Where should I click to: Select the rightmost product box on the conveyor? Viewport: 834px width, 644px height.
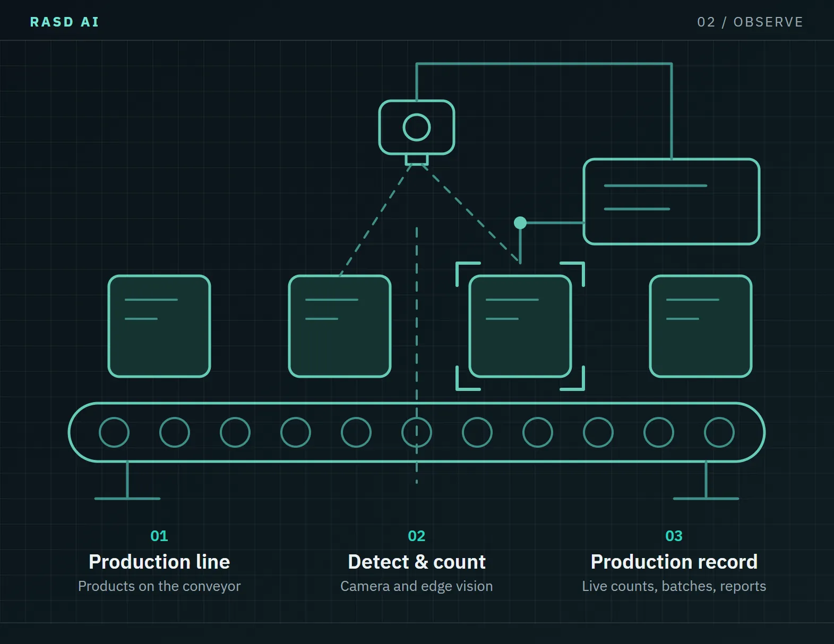(x=701, y=326)
